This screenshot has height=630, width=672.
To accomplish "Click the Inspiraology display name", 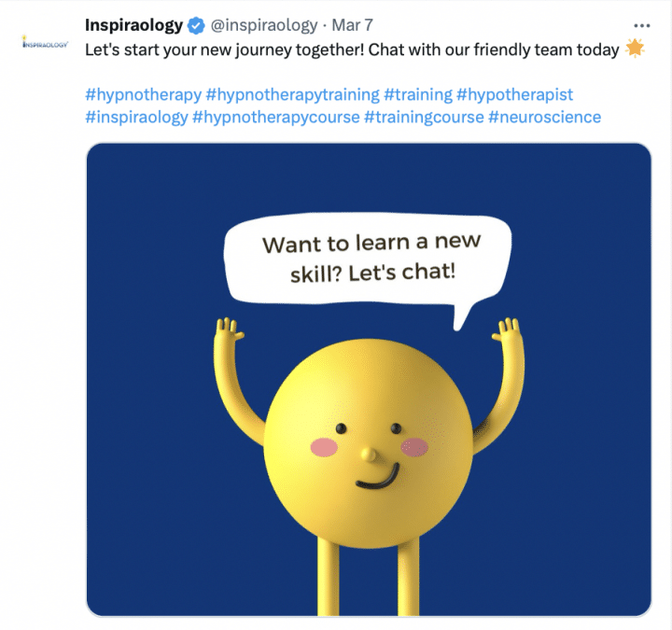I will click(133, 25).
